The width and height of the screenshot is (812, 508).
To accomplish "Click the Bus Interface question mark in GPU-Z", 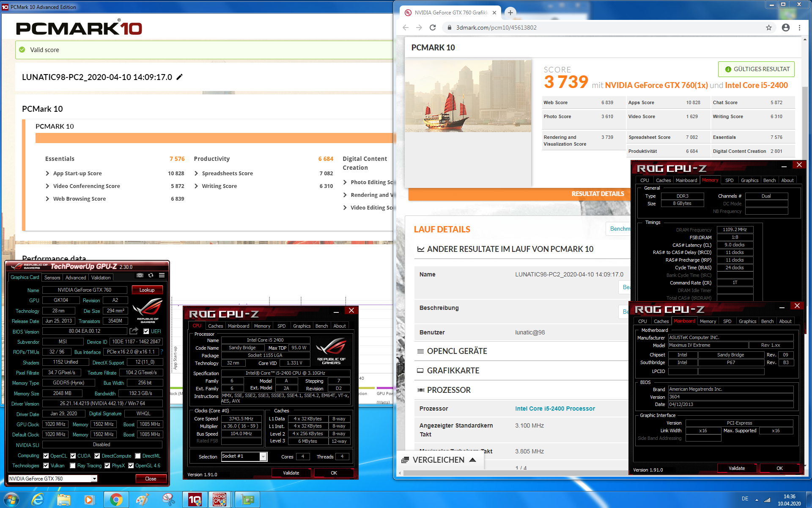I will [x=162, y=352].
